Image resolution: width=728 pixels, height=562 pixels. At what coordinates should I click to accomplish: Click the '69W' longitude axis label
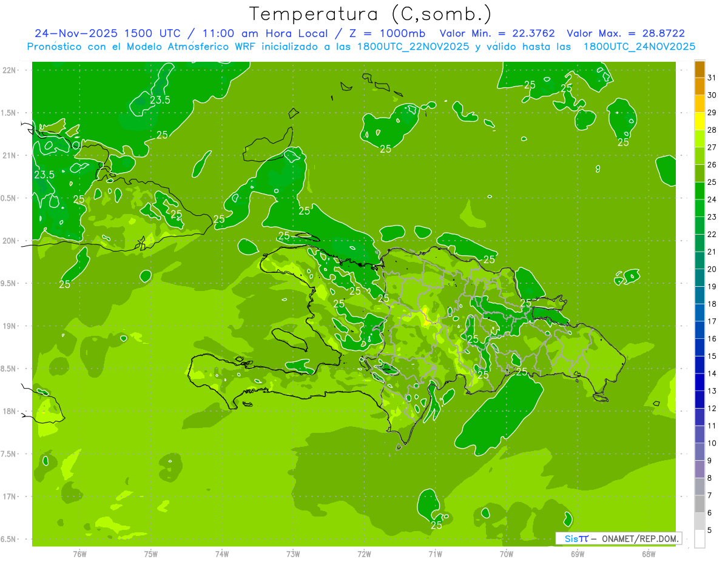(x=578, y=554)
